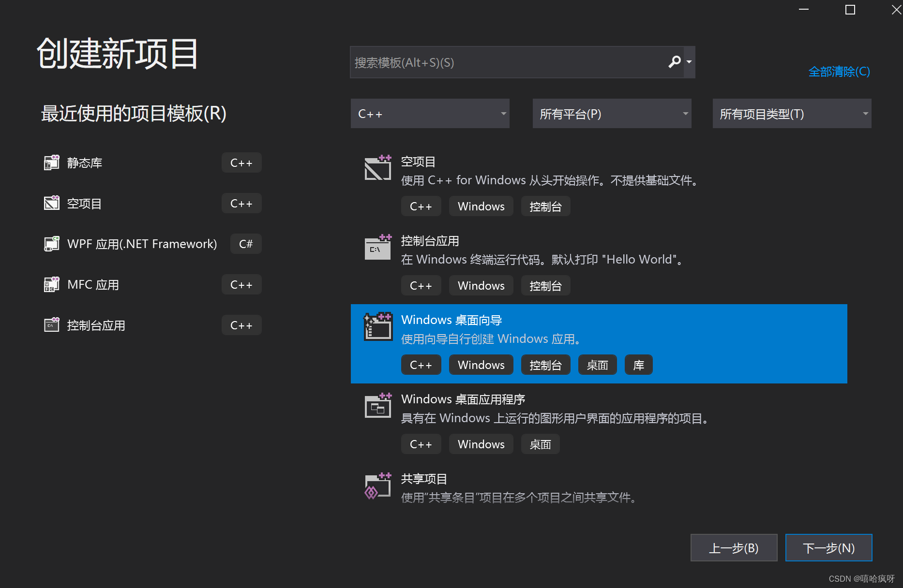Click the C# tag beside WPF 应用

pyautogui.click(x=246, y=244)
